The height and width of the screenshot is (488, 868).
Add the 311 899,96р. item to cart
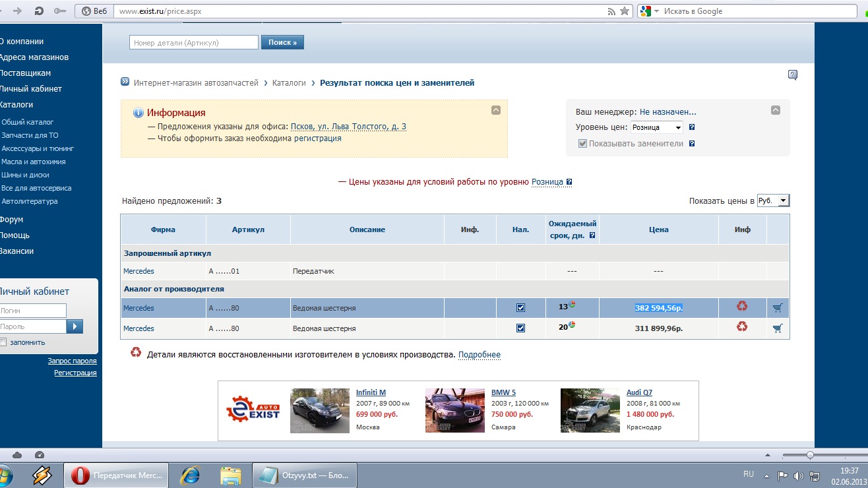(x=778, y=328)
